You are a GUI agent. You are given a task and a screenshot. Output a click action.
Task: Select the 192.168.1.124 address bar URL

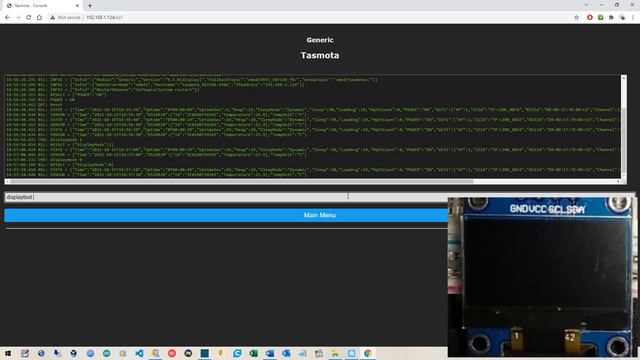click(x=104, y=18)
